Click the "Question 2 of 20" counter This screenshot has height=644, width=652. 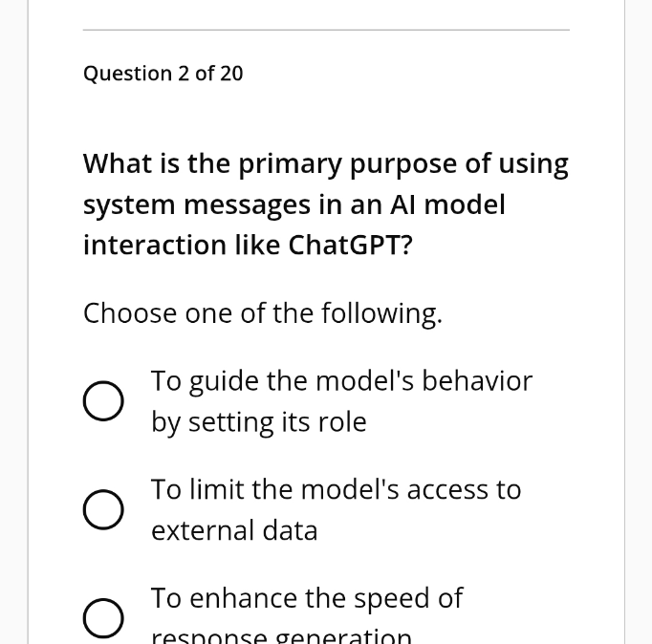tap(163, 74)
